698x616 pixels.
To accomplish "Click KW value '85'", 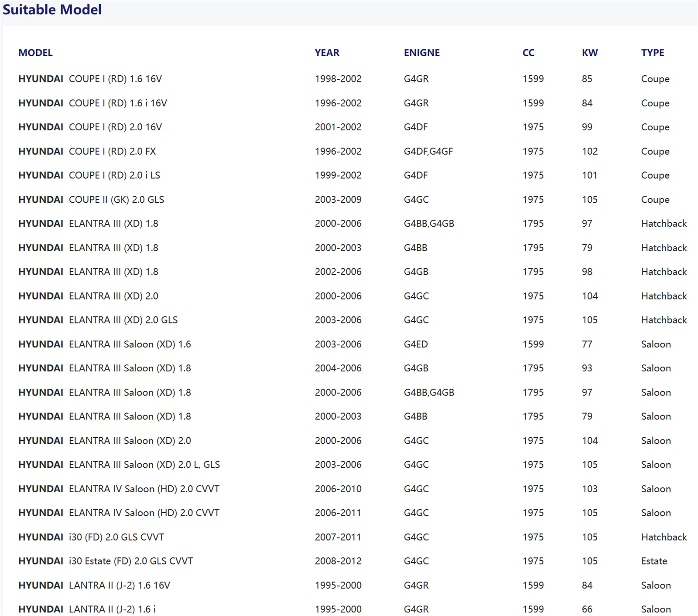I will [x=587, y=79].
